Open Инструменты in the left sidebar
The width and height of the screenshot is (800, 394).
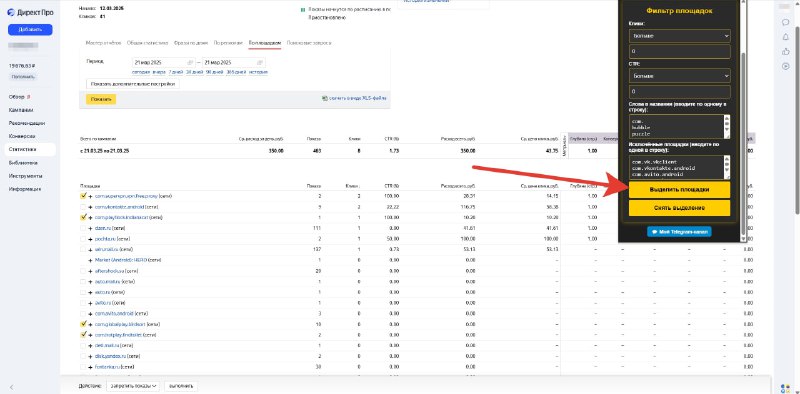(25, 176)
